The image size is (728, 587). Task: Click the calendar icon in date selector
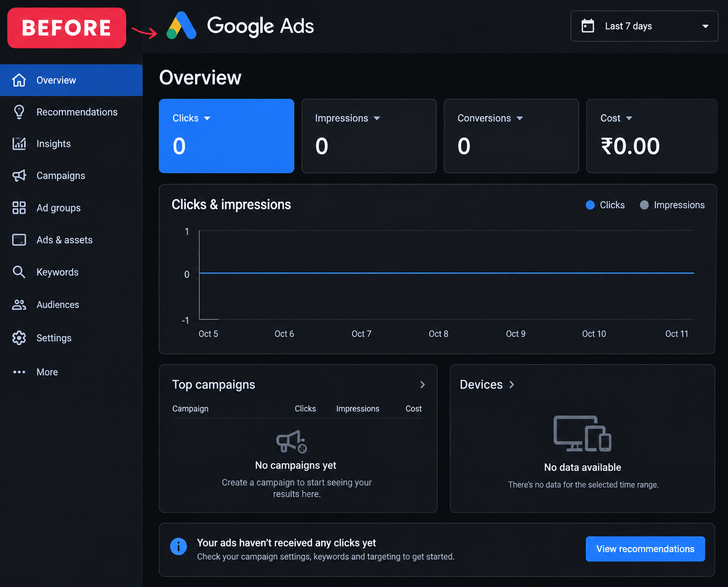[x=588, y=26]
